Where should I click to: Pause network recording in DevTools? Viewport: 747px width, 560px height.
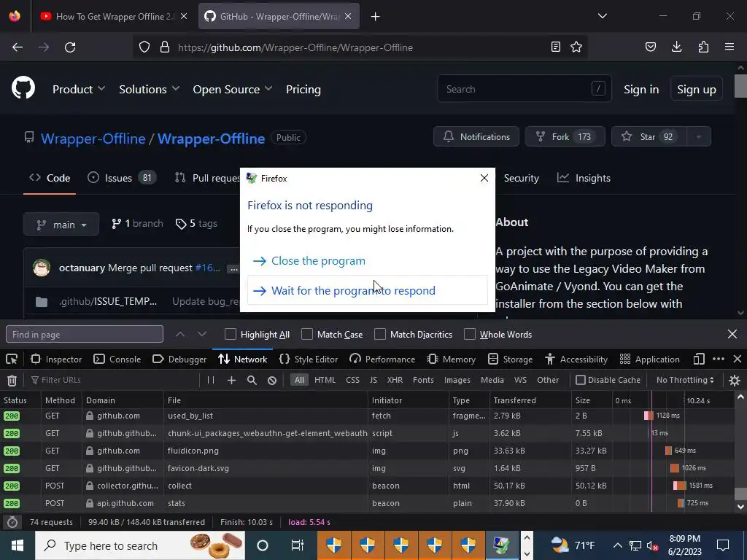pos(211,380)
